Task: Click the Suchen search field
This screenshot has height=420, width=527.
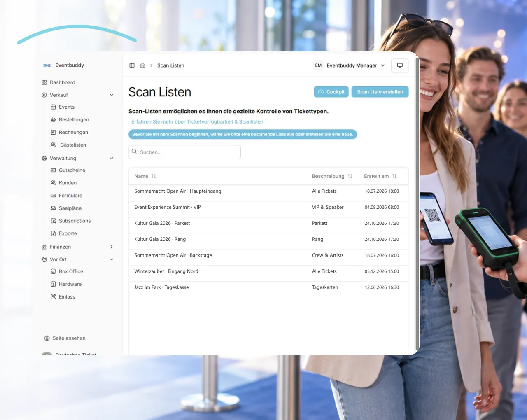Action: tap(184, 152)
